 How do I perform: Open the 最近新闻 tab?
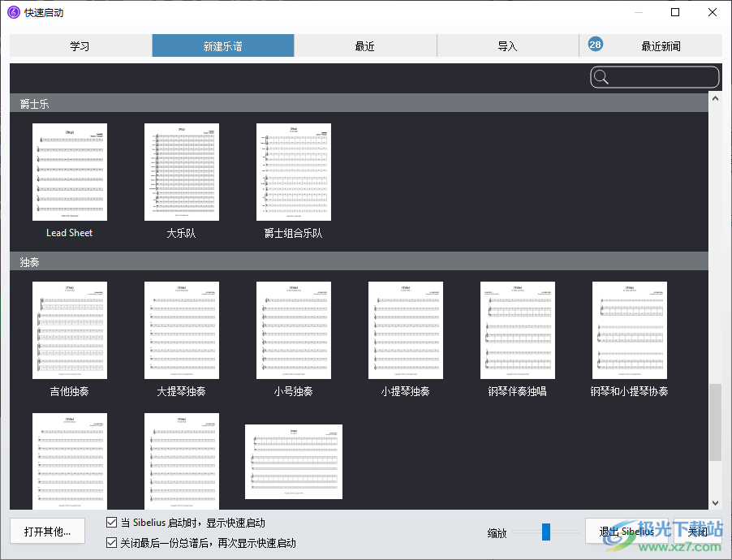(662, 46)
